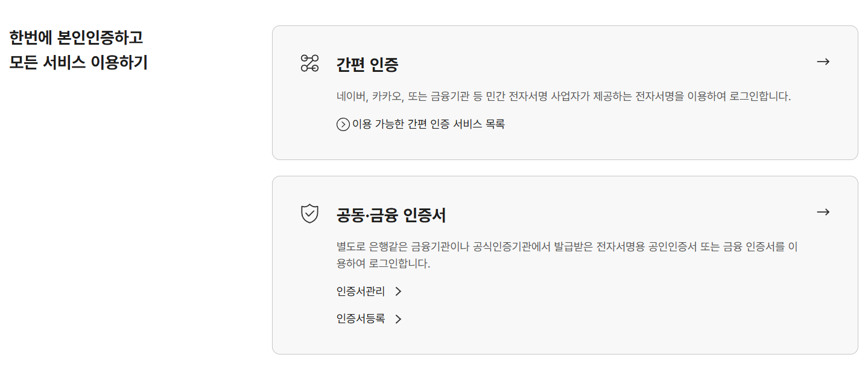Expand the 이용 가능한 간편 인증 서비스 목록
868x366 pixels.
(x=422, y=124)
